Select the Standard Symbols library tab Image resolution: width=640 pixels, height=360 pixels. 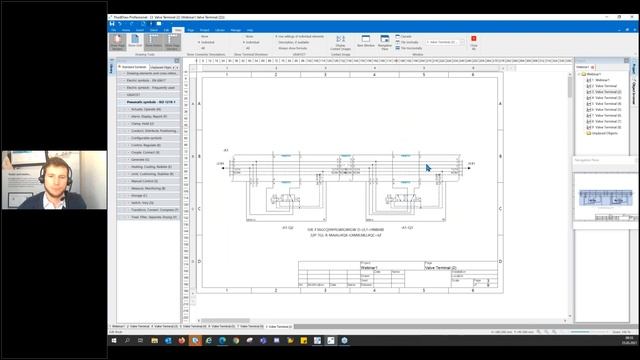[x=133, y=67]
